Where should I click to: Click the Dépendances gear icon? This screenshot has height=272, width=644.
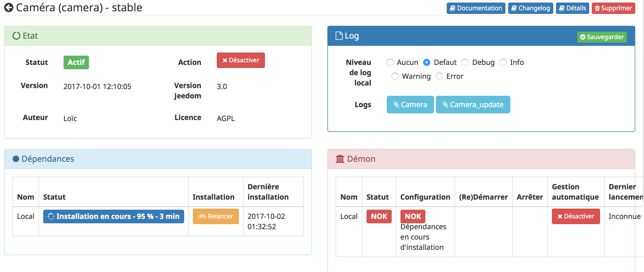pos(16,159)
